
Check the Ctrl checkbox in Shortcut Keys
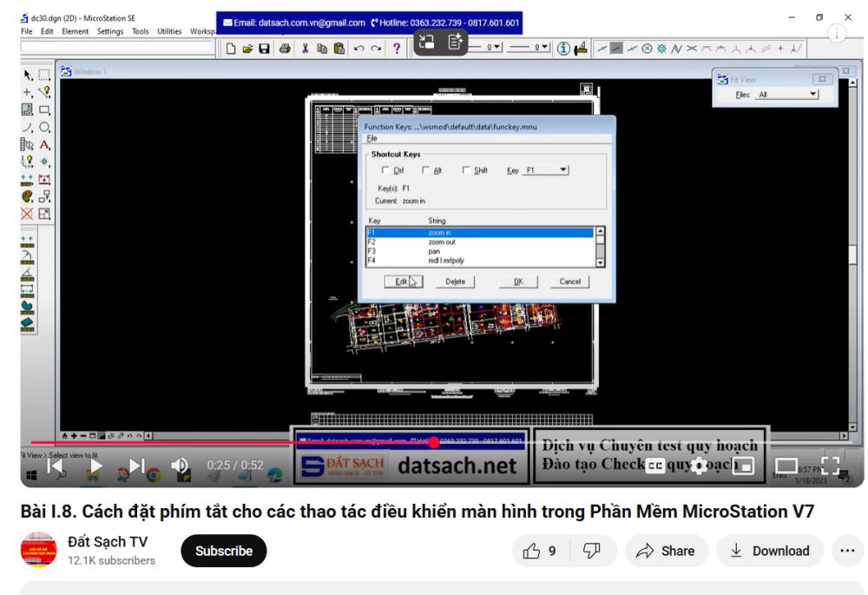point(386,170)
